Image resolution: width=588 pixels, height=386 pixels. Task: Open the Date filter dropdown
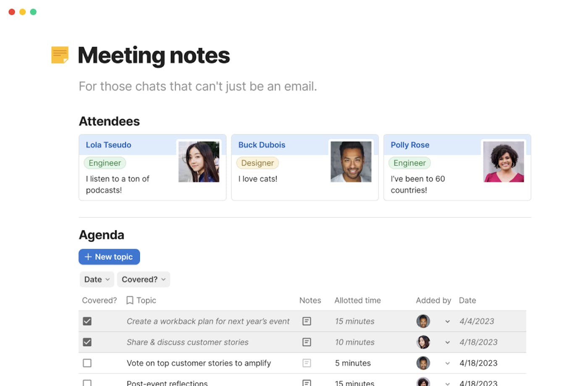pyautogui.click(x=97, y=279)
